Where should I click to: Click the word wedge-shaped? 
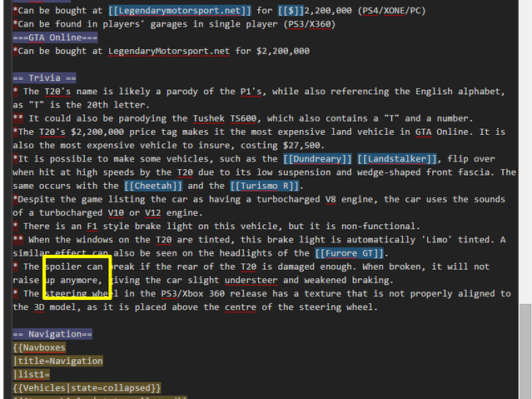click(389, 172)
